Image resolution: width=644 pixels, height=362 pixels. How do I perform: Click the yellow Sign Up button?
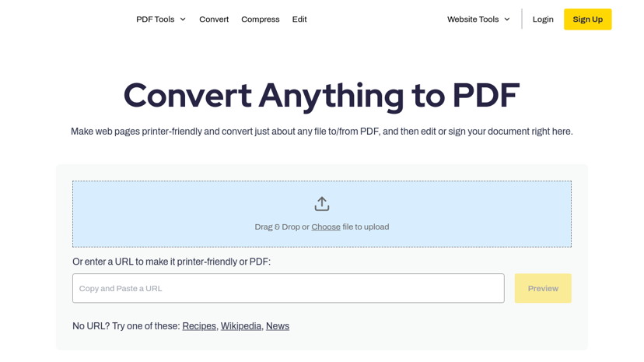tap(588, 19)
